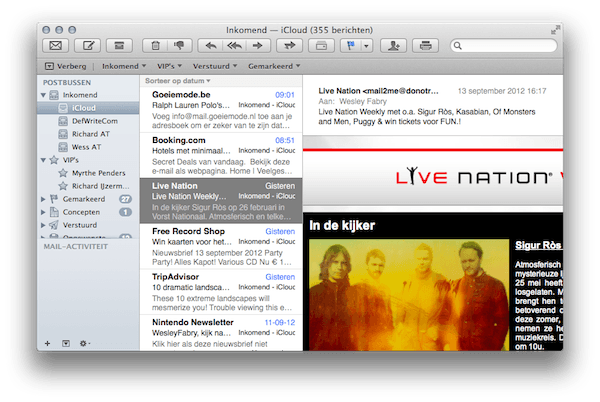Click the redirect curved arrow toolbar icon
Image resolution: width=600 pixels, height=402 pixels.
click(x=289, y=46)
